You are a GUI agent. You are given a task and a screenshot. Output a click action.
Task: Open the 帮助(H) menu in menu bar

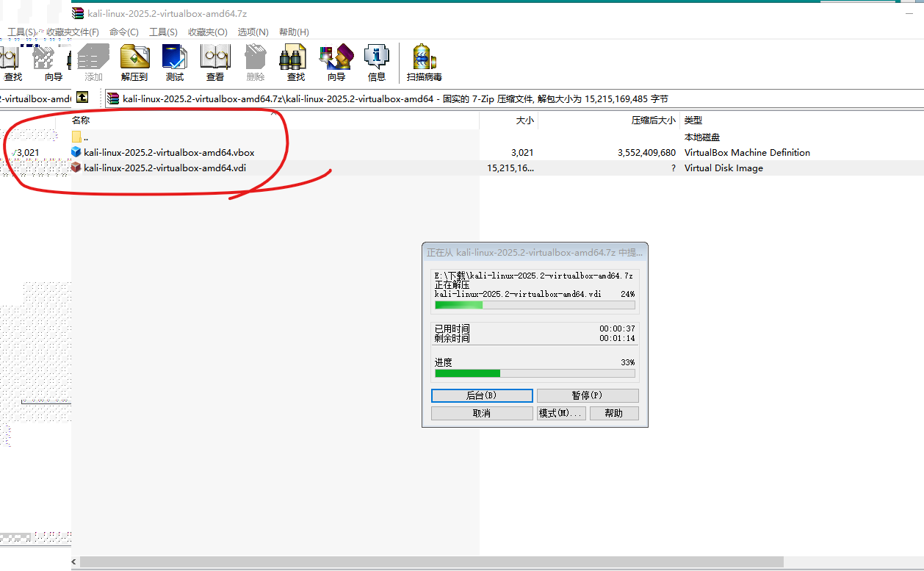[x=294, y=32]
